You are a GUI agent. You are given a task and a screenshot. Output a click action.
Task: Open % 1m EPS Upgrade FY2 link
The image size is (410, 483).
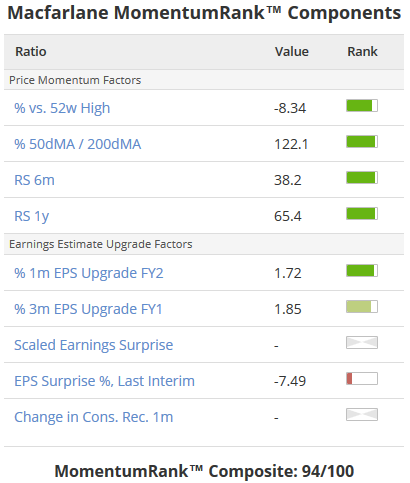click(x=89, y=273)
